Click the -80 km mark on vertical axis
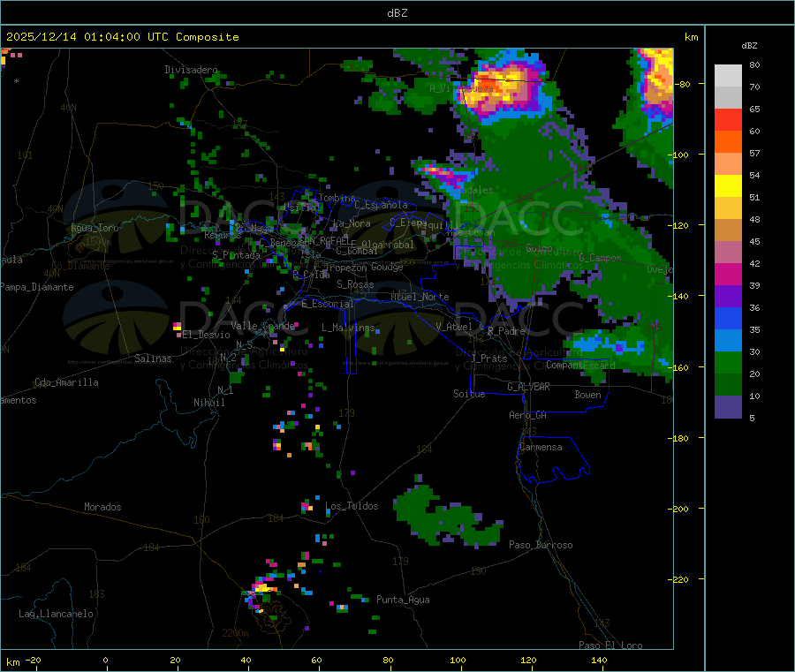Viewport: 795px width, 672px height. 681,84
